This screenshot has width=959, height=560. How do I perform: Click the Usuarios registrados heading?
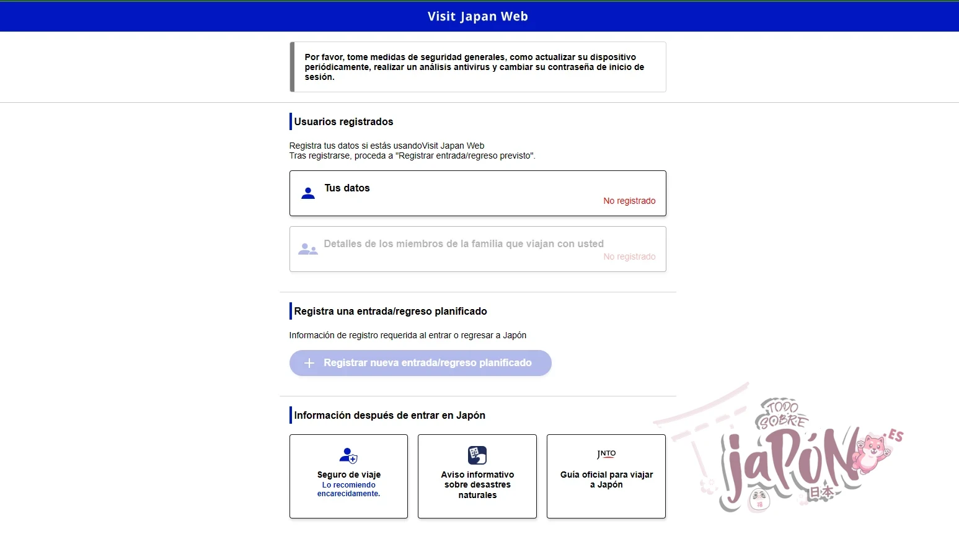click(343, 121)
